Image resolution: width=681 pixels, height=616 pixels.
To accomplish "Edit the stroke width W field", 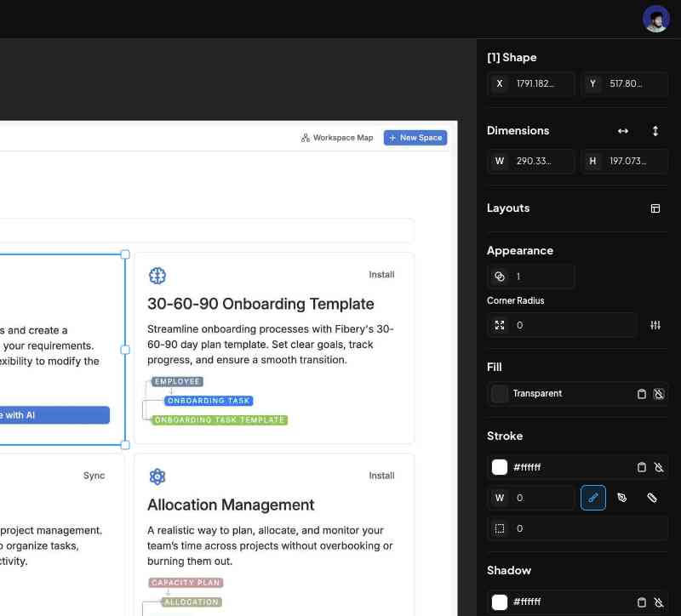I will point(530,498).
